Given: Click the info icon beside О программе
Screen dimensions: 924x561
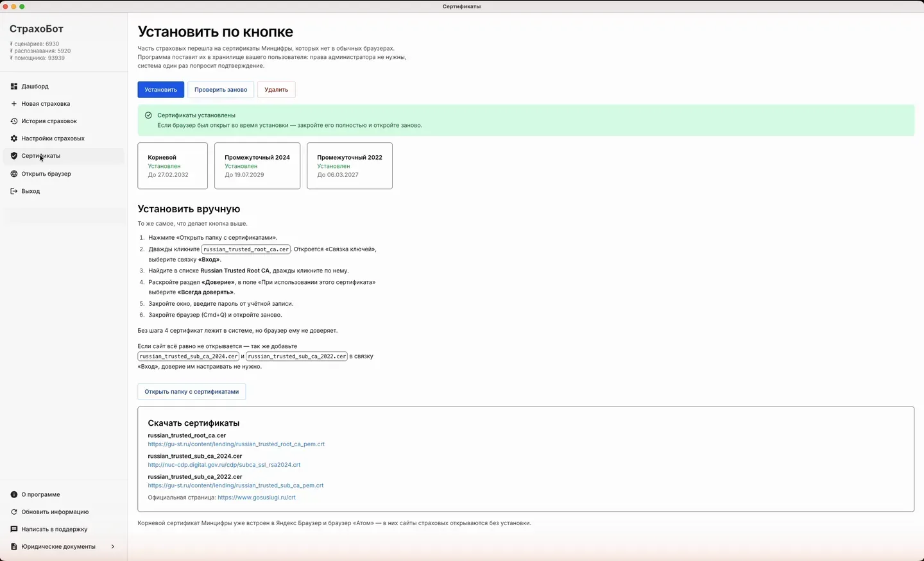Looking at the screenshot, I should [14, 495].
